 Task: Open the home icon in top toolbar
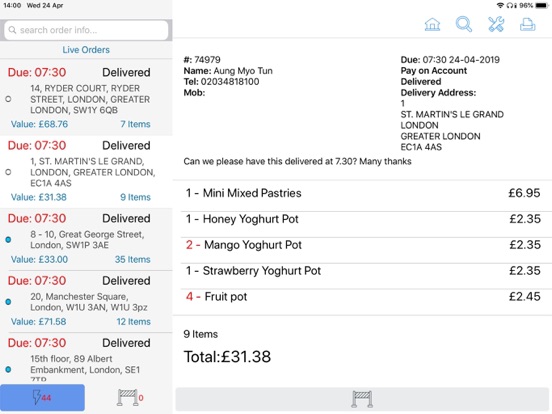(x=432, y=24)
